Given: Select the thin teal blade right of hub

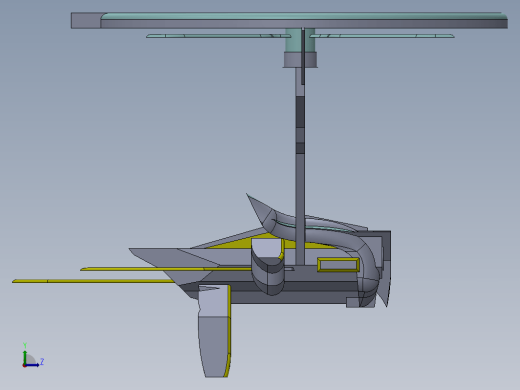Looking at the screenshot, I should click(382, 36).
